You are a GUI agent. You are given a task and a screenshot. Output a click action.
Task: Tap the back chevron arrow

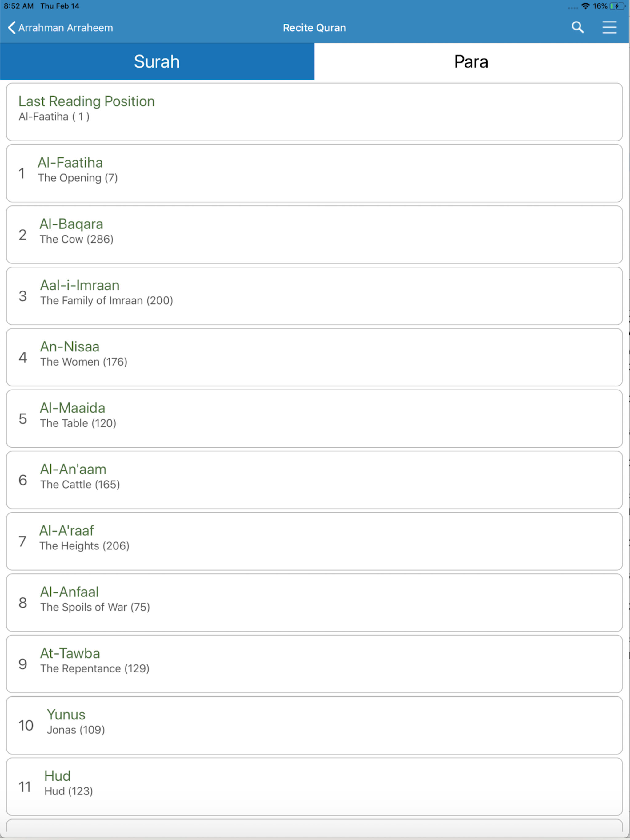click(x=11, y=27)
